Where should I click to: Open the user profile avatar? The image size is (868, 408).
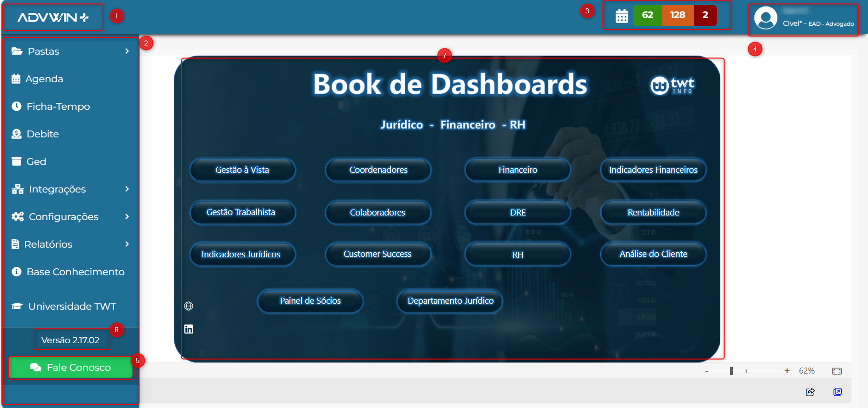click(x=766, y=18)
